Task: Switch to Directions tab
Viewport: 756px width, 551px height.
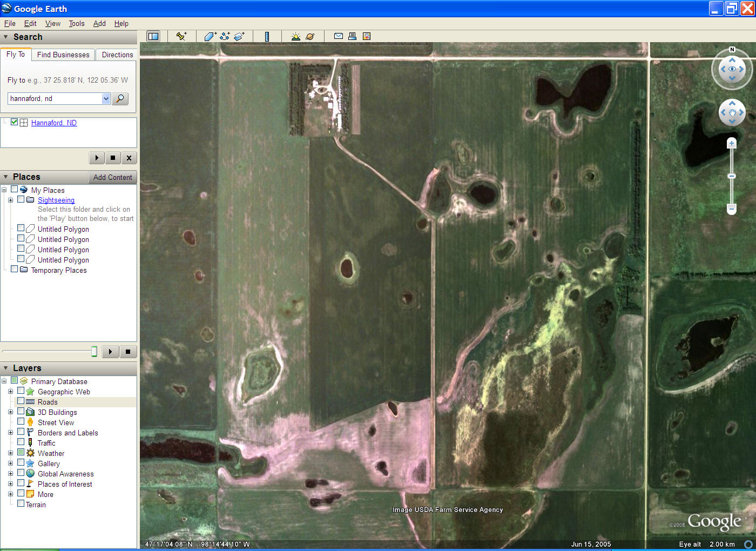Action: 117,55
